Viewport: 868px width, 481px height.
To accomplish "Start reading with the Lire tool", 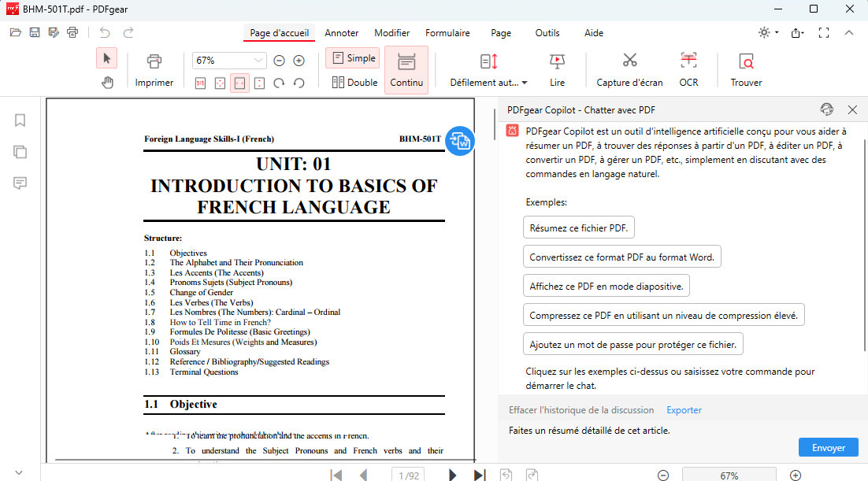I will coord(557,68).
